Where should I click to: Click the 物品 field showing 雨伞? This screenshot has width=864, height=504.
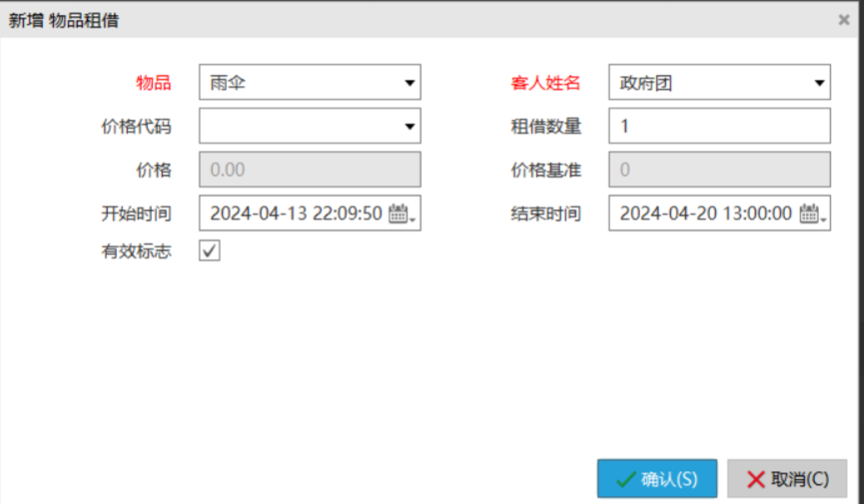point(298,84)
